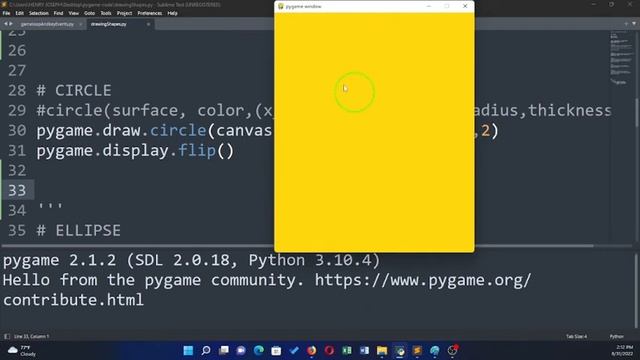Image resolution: width=640 pixels, height=360 pixels.
Task: Minimize the pygame window
Action: (x=429, y=6)
